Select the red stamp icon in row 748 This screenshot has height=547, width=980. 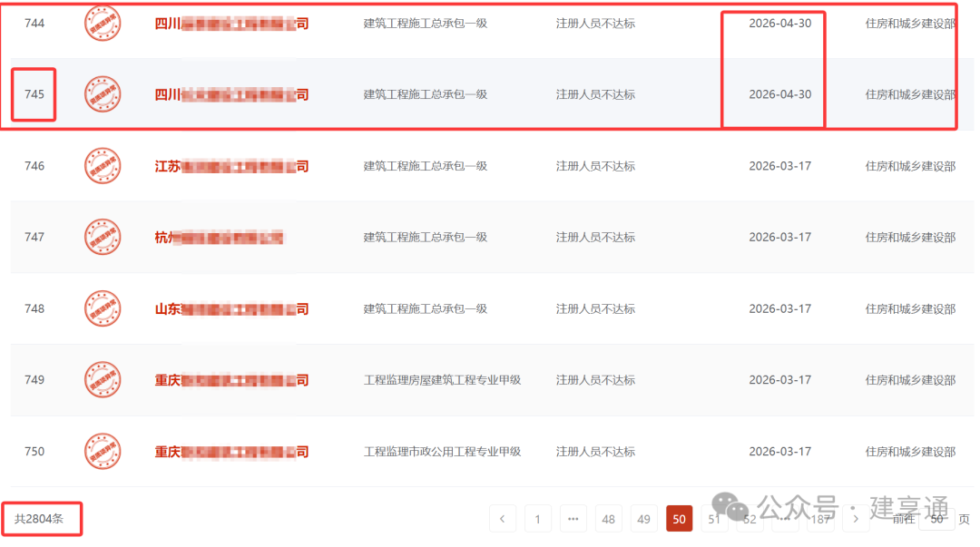pyautogui.click(x=103, y=308)
